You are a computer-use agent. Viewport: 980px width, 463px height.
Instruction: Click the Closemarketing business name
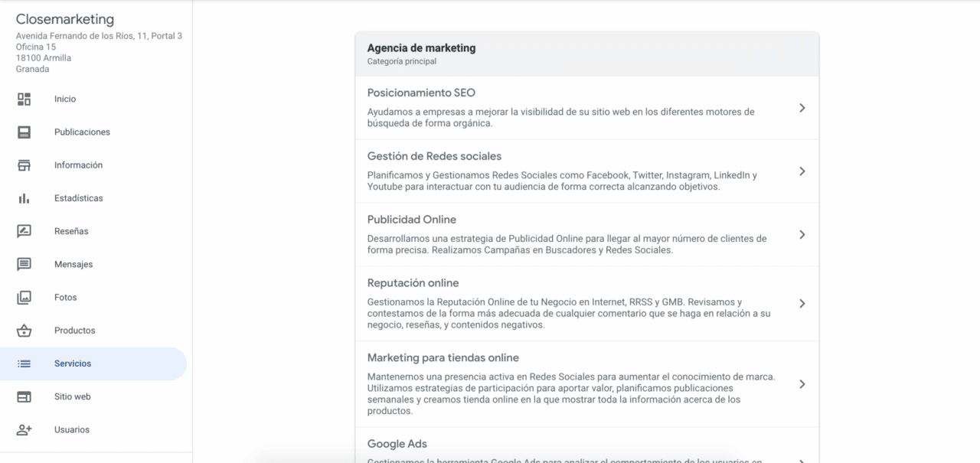(x=64, y=18)
